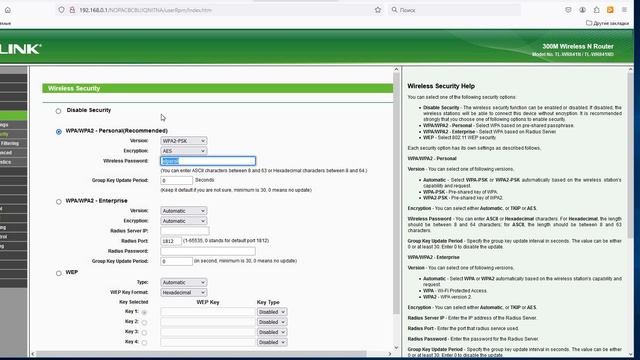Image resolution: width=640 pixels, height=360 pixels.
Task: Go to the browser home page icon
Action: 7,10
